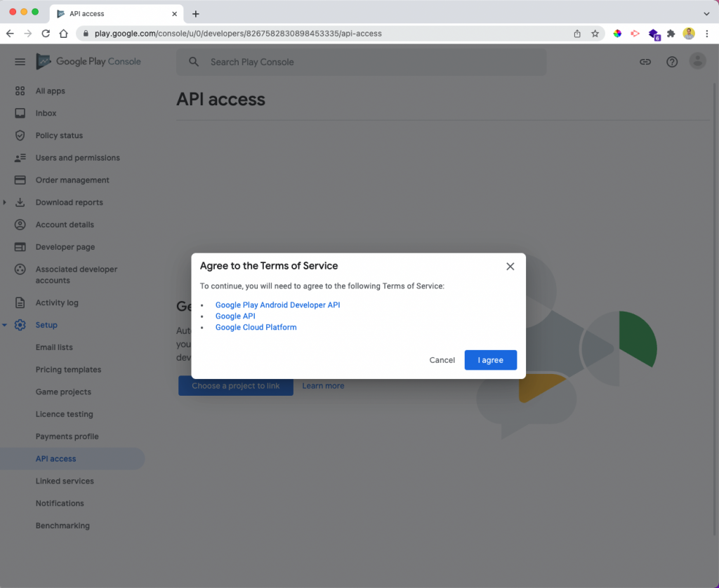Click the Inbox icon in sidebar
The width and height of the screenshot is (719, 588).
20,113
